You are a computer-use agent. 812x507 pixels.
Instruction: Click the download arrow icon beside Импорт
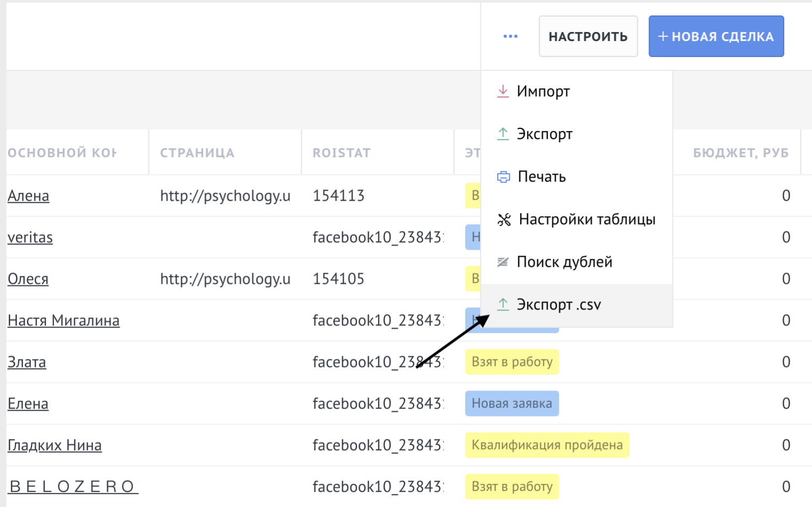click(502, 91)
